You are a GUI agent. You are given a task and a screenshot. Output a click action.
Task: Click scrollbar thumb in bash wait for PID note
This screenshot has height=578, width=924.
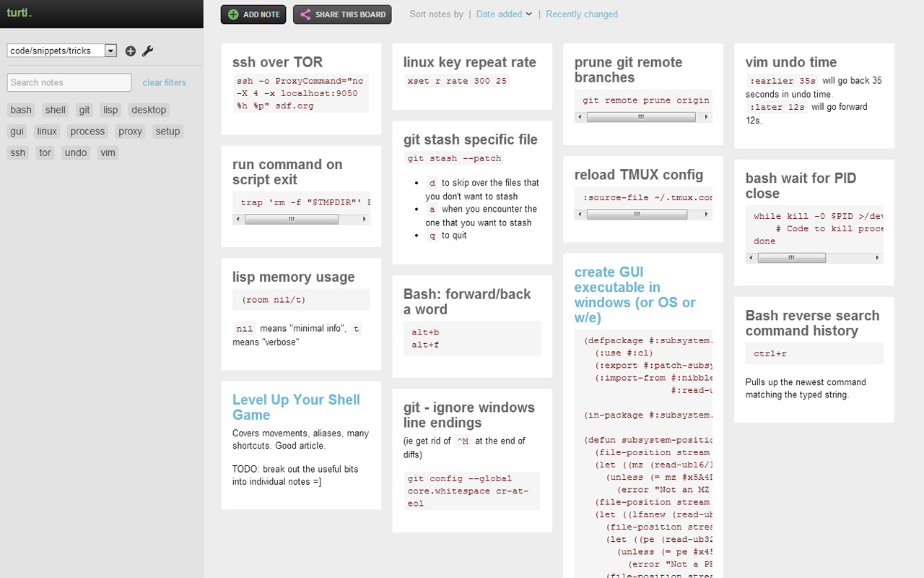coord(792,257)
